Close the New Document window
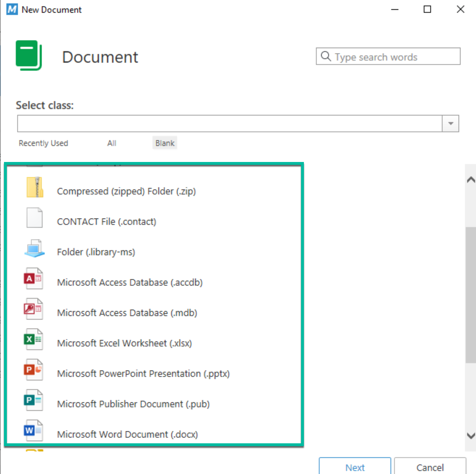Screen dimensions: 476x474 460,9
